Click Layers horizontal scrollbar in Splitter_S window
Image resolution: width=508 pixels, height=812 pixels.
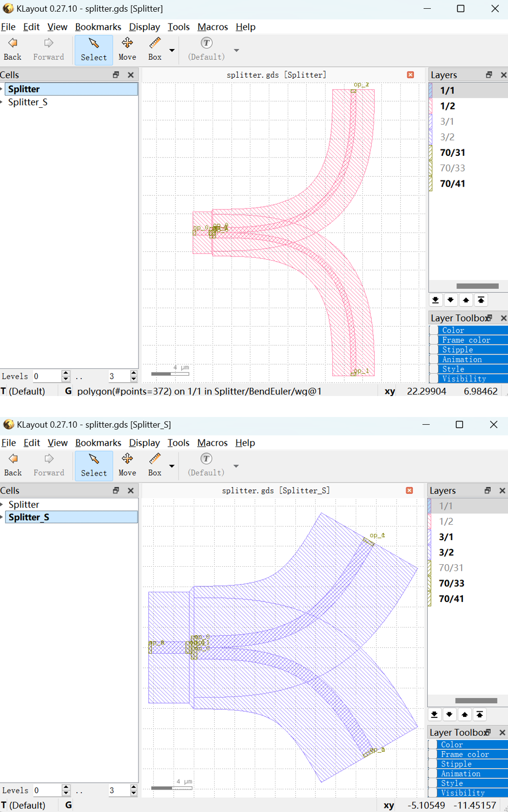coord(476,701)
